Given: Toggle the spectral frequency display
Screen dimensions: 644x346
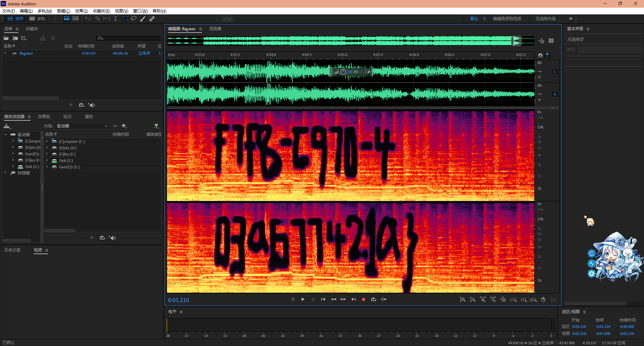Looking at the screenshot, I should [x=67, y=18].
